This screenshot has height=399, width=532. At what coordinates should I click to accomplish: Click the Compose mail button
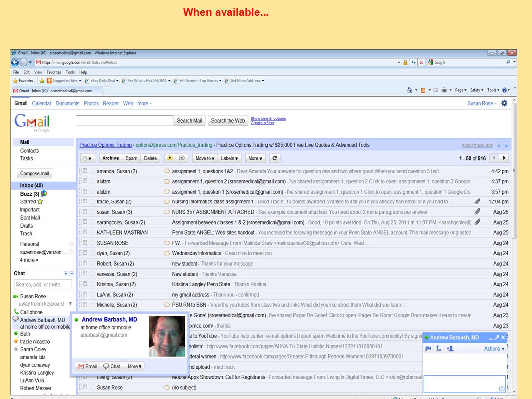34,173
